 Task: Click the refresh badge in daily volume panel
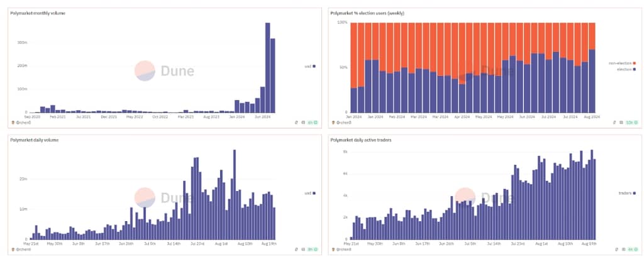click(x=312, y=249)
